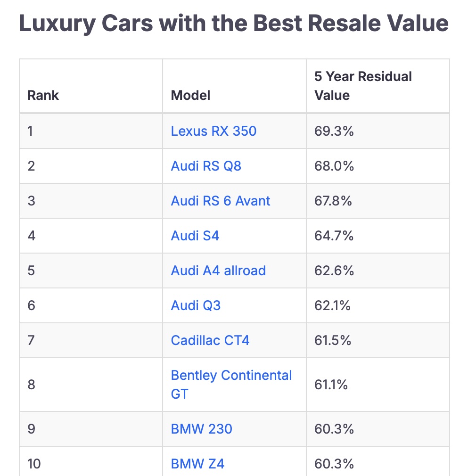Open the Audi RS 6 Avant link

[x=221, y=201]
